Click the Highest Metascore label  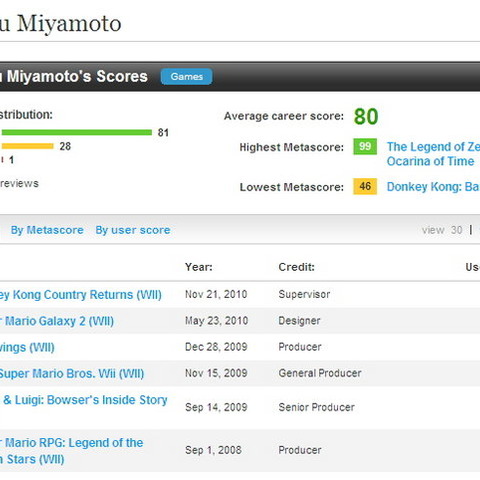click(292, 147)
